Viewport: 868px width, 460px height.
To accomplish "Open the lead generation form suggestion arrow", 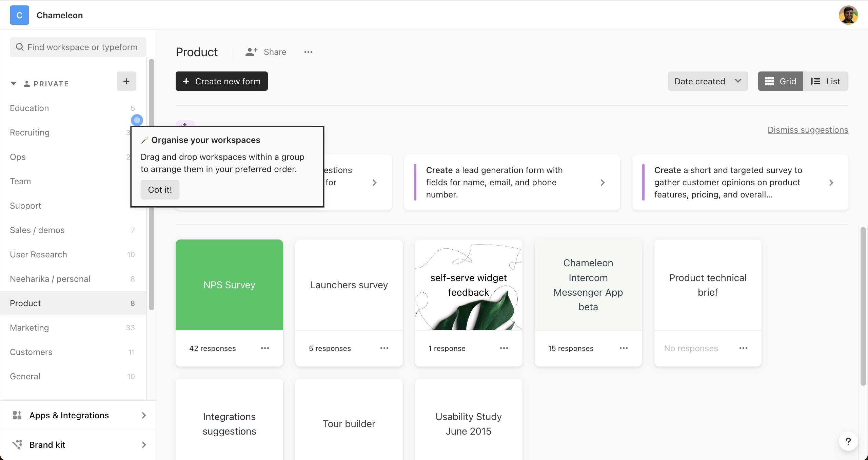I will 603,183.
